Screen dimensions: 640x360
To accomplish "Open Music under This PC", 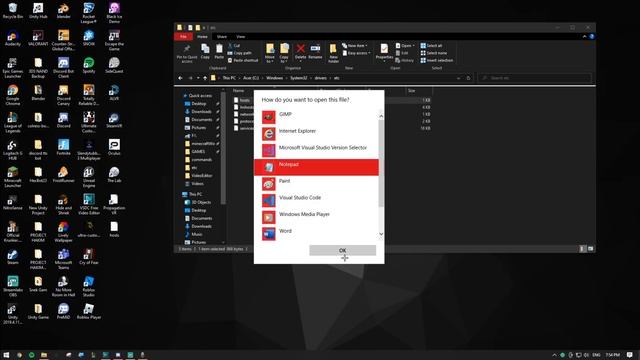I will point(196,234).
